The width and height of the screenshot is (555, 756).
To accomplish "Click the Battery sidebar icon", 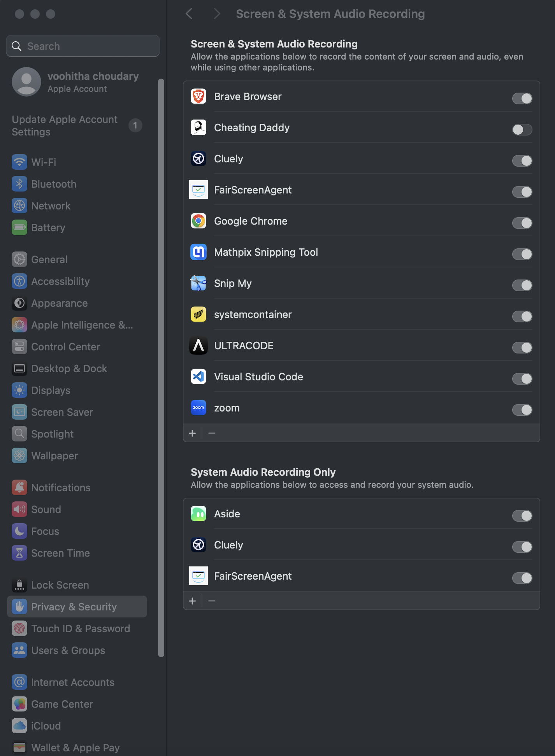I will click(x=19, y=227).
